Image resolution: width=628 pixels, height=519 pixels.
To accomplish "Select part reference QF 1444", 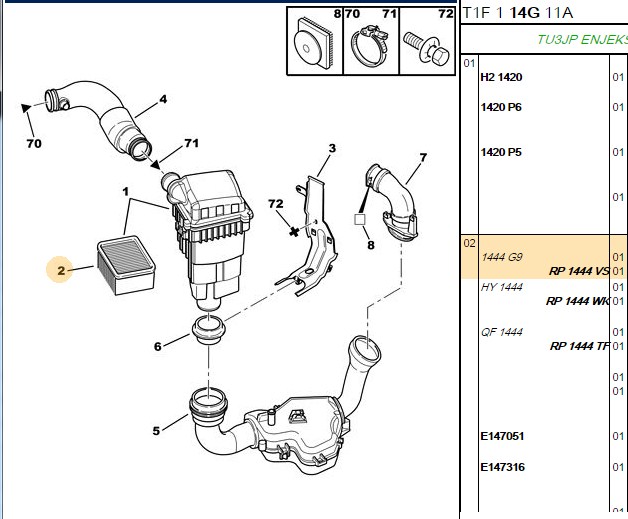I will pos(502,332).
